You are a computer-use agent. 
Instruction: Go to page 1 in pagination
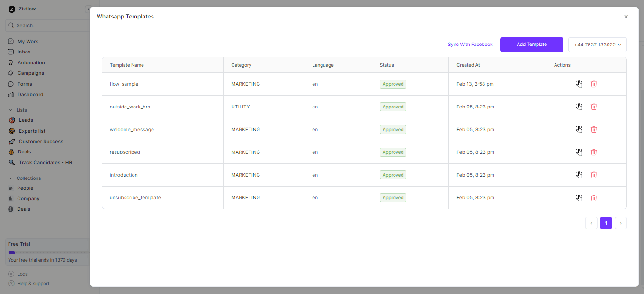pos(606,223)
